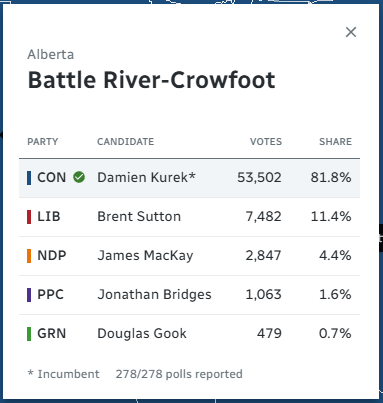Viewport: 383px width, 403px height.
Task: Click the orange NDP party color bar
Action: coord(29,256)
